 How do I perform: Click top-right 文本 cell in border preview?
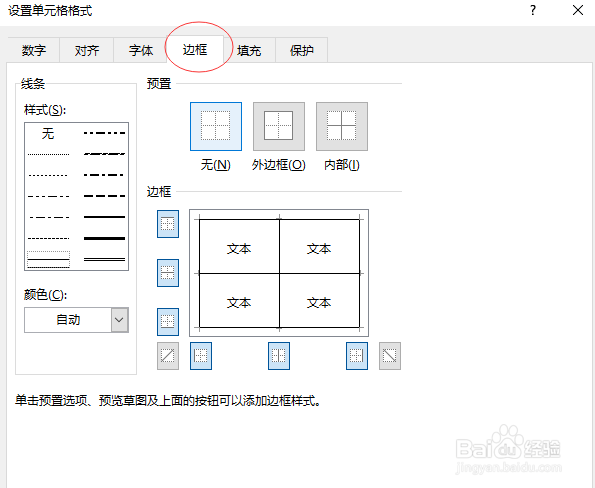(319, 249)
